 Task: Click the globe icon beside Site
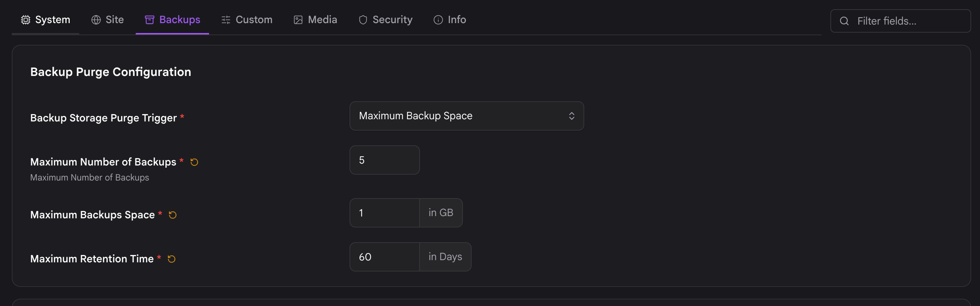pyautogui.click(x=96, y=20)
